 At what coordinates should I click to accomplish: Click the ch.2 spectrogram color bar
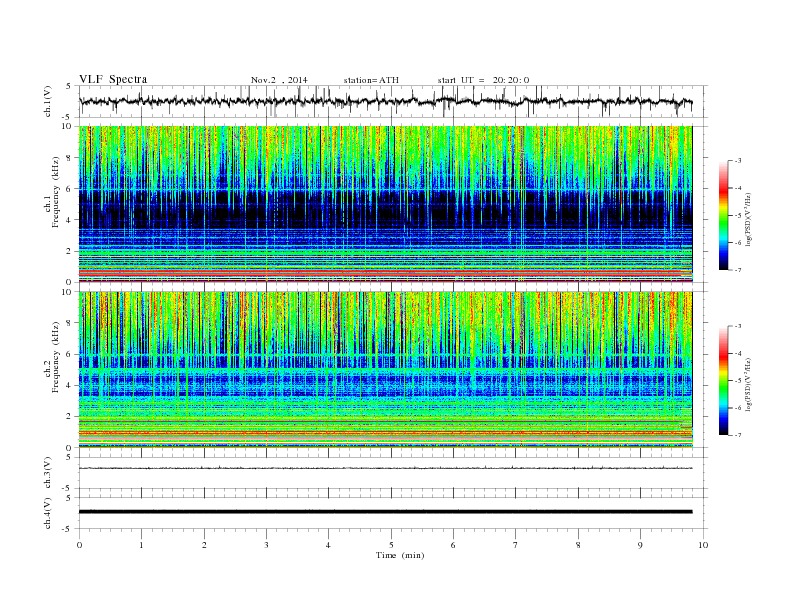[724, 380]
